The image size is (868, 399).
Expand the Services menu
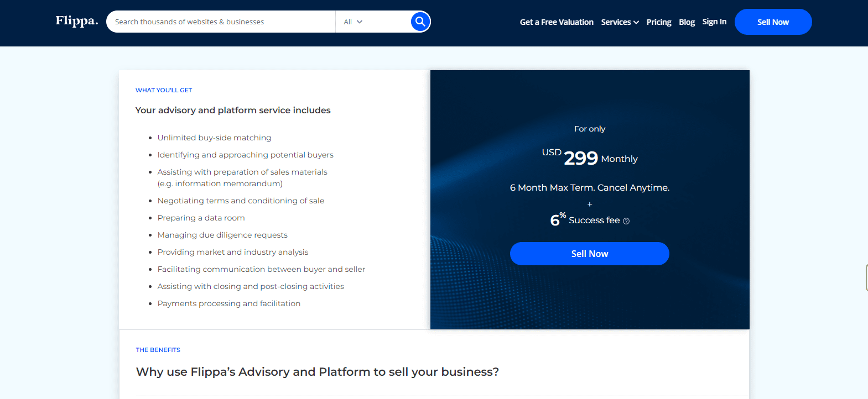point(620,22)
